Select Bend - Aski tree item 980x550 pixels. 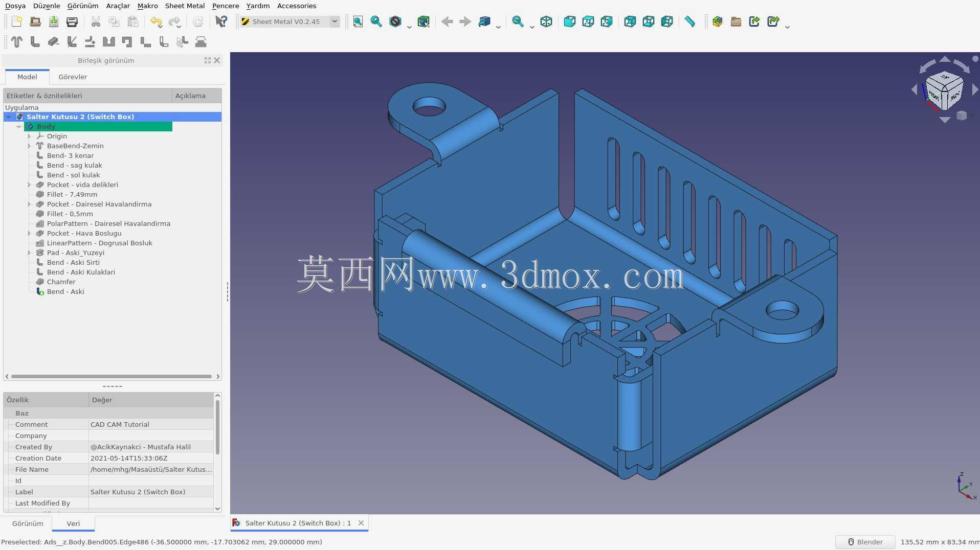65,292
